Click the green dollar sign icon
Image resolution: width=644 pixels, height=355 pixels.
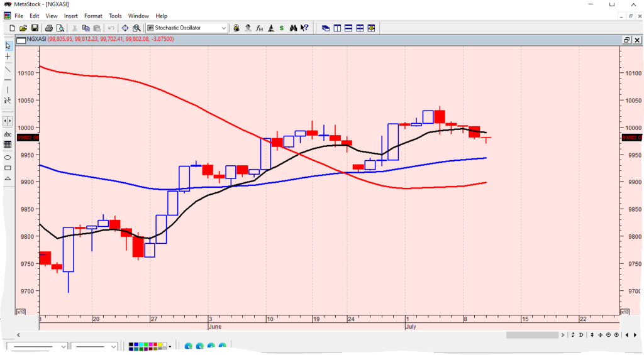click(282, 28)
